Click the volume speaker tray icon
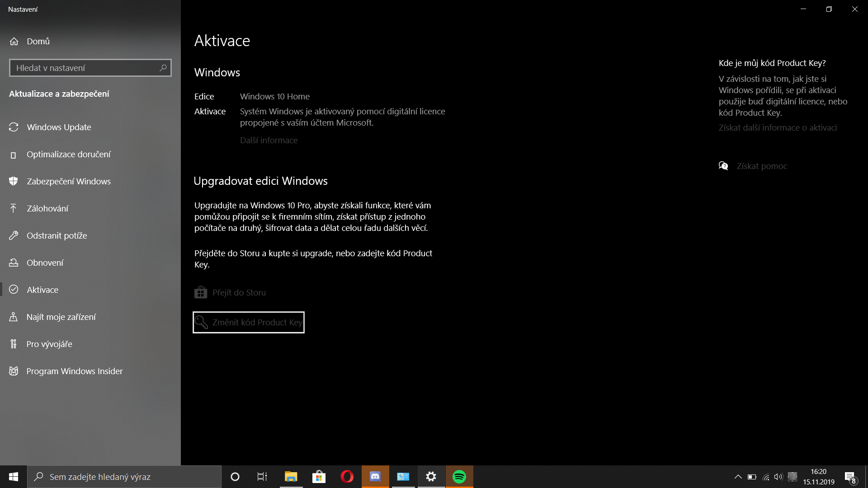 coord(778,477)
